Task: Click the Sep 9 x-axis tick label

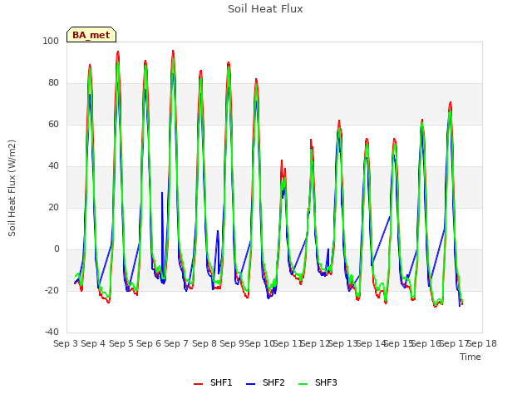Action: click(232, 343)
